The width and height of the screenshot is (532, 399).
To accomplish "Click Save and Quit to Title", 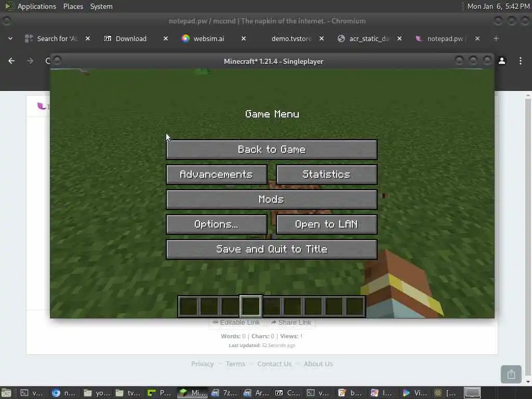I will (271, 249).
